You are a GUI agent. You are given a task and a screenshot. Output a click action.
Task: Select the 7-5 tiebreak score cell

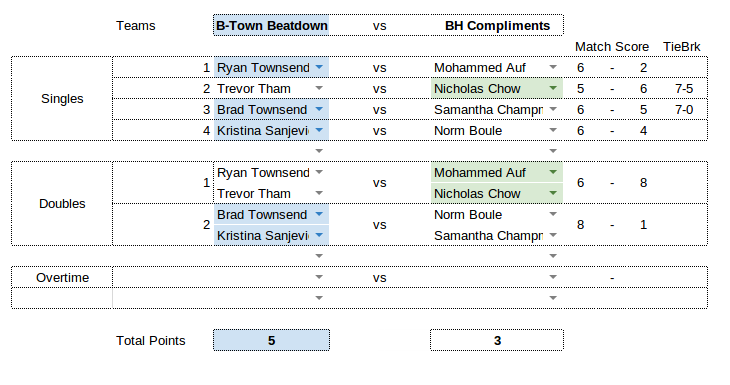click(x=684, y=88)
